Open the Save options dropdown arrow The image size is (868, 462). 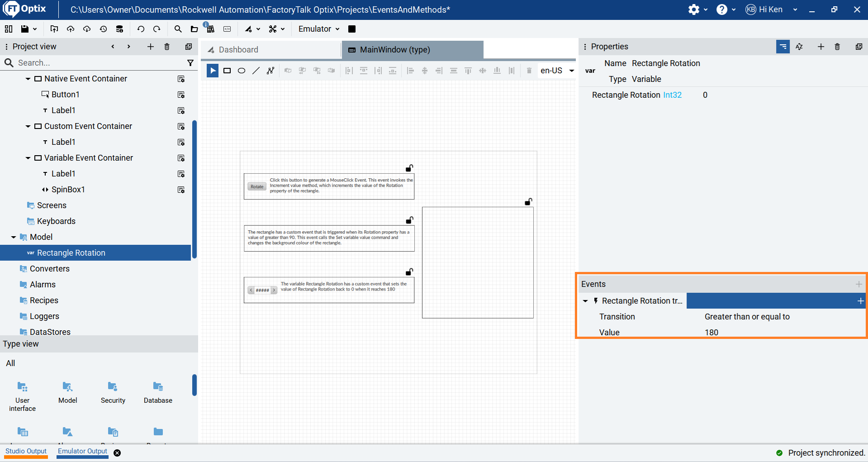point(35,29)
